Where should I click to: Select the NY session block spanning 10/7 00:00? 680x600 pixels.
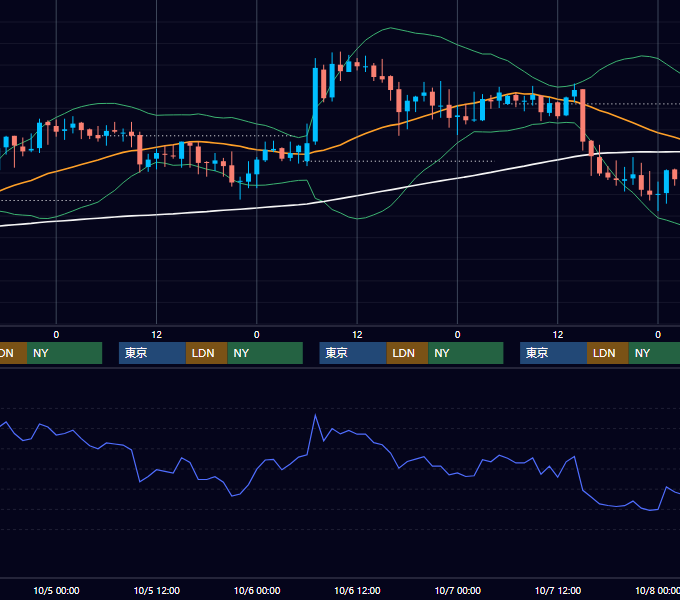coord(466,353)
